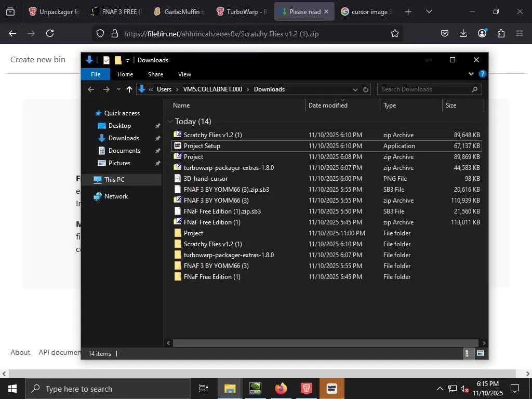Select Pictures in the navigation pane
Viewport: 532px width, 399px height.
119,163
